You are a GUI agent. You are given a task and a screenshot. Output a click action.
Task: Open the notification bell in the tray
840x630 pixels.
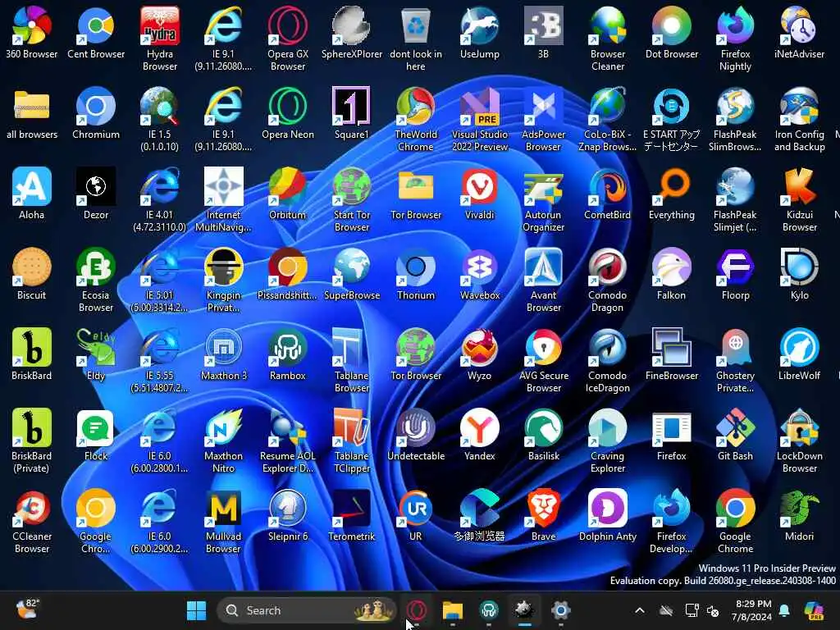coord(784,610)
